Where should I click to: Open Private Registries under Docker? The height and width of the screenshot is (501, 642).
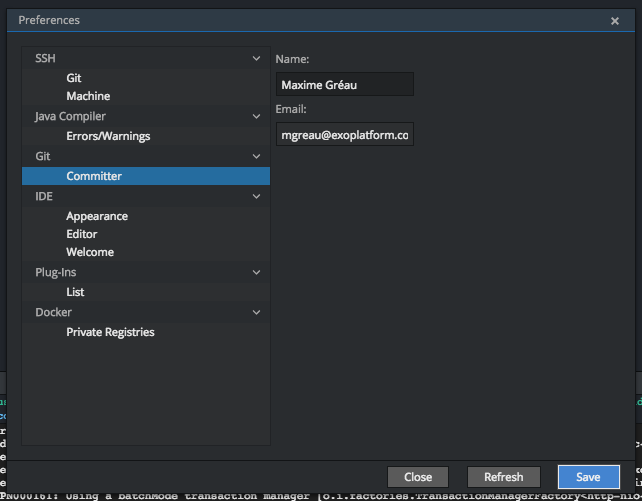tap(146, 332)
